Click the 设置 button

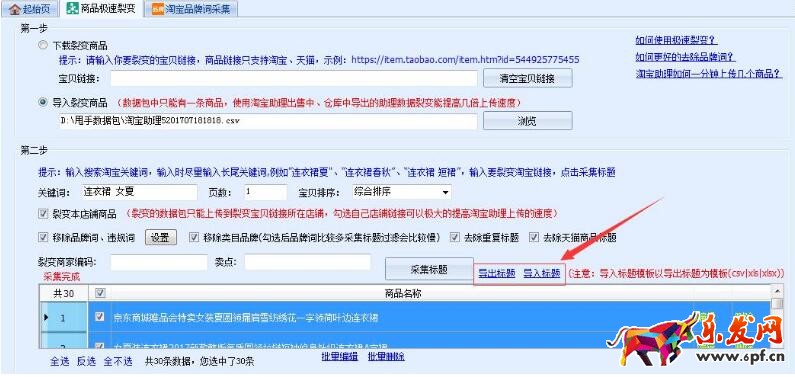(x=161, y=237)
